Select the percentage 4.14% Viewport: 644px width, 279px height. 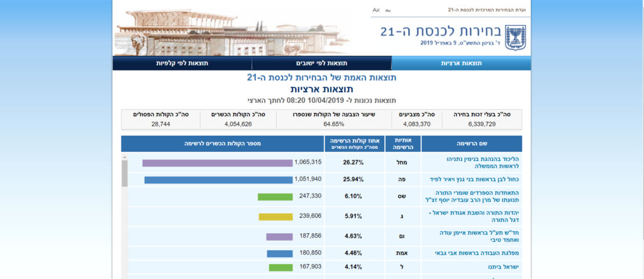[x=353, y=266]
